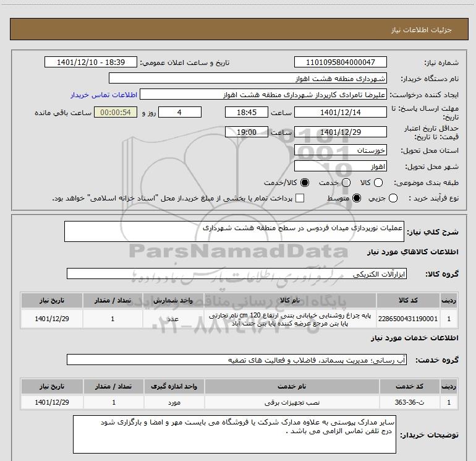This screenshot has width=476, height=461.
Task: Click the service name نصب تجهیزات برقی
Action: pos(292,402)
